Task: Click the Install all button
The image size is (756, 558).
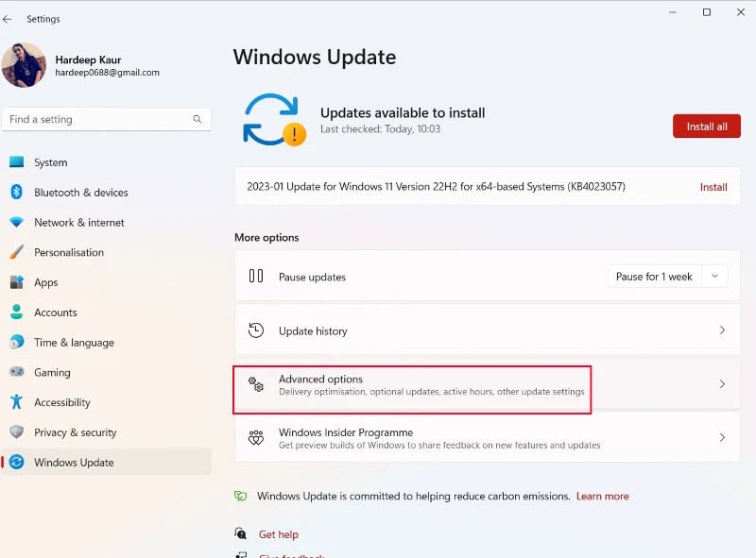Action: (706, 127)
